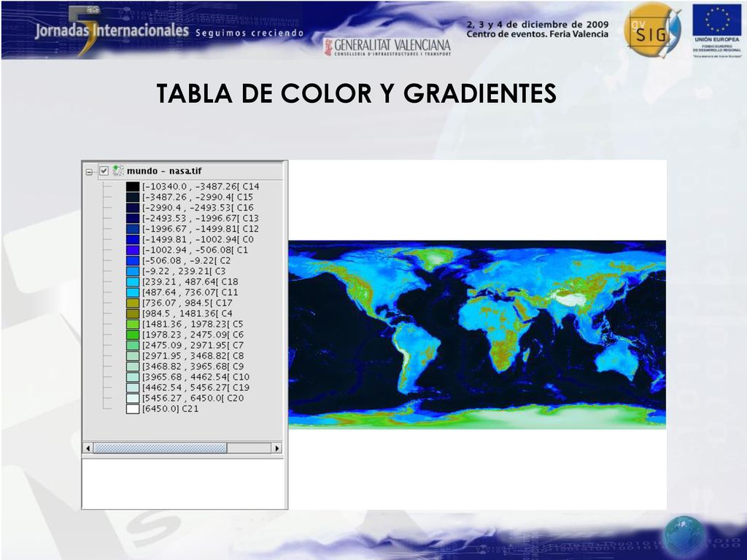Click the gvSIG logo in the header
The height and width of the screenshot is (560, 747).
[x=652, y=31]
